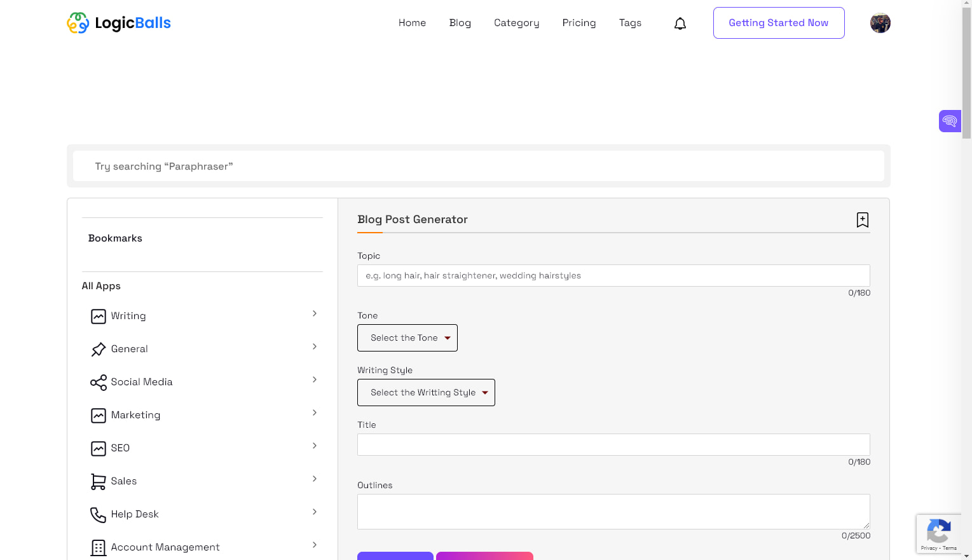
Task: Click the LogicBalls logo
Action: [118, 22]
